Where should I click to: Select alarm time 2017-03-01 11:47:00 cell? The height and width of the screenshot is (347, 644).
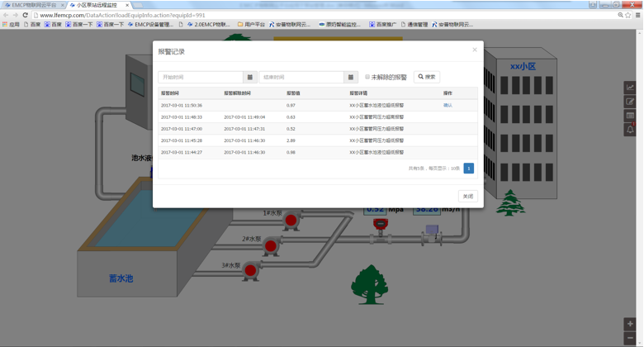(182, 129)
